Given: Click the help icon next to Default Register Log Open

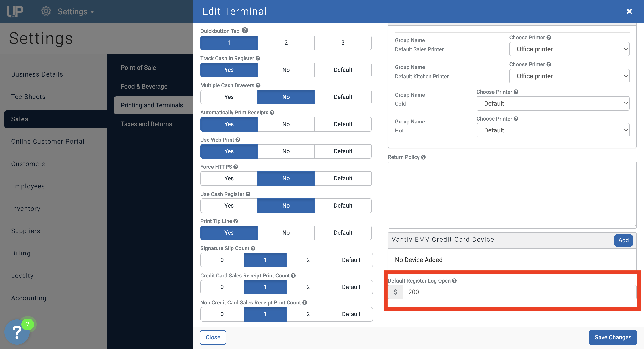Looking at the screenshot, I should [454, 281].
